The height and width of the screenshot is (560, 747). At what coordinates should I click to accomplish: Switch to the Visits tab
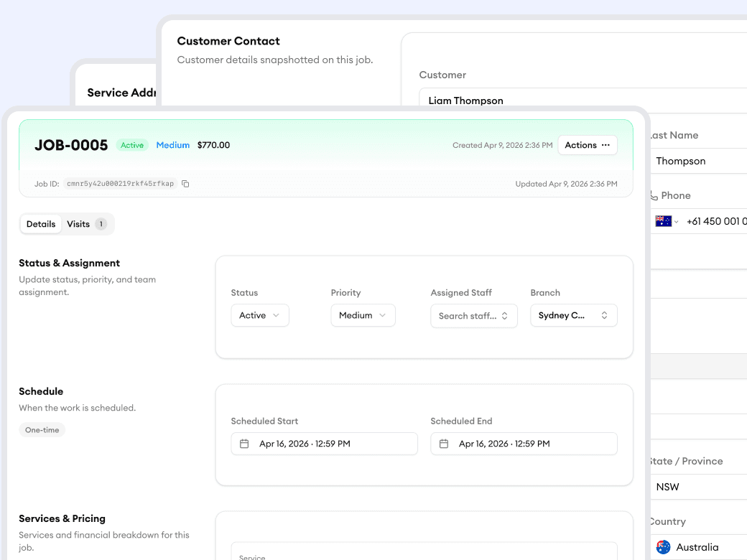click(79, 223)
